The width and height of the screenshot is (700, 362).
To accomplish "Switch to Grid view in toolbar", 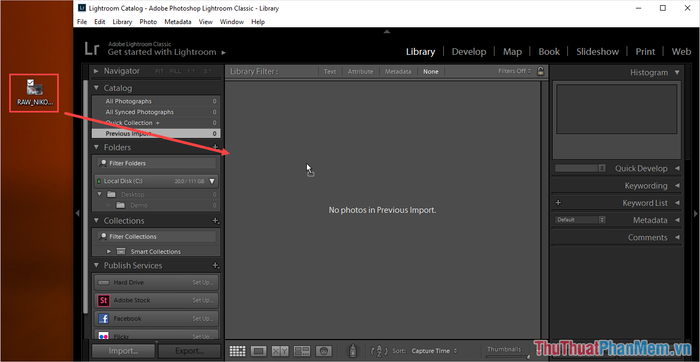I will pyautogui.click(x=237, y=351).
